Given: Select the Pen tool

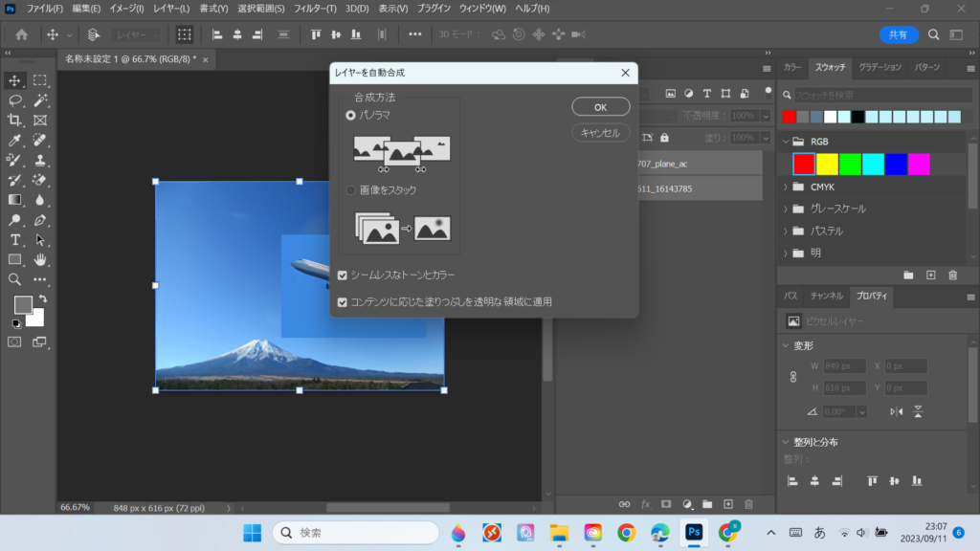Looking at the screenshot, I should tap(40, 220).
